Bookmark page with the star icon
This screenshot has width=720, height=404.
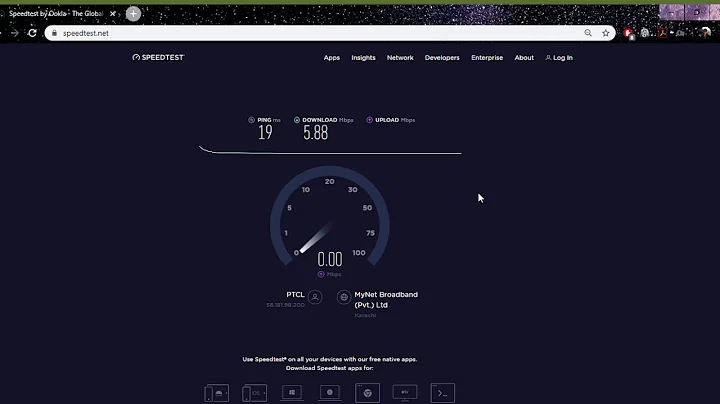click(x=606, y=33)
